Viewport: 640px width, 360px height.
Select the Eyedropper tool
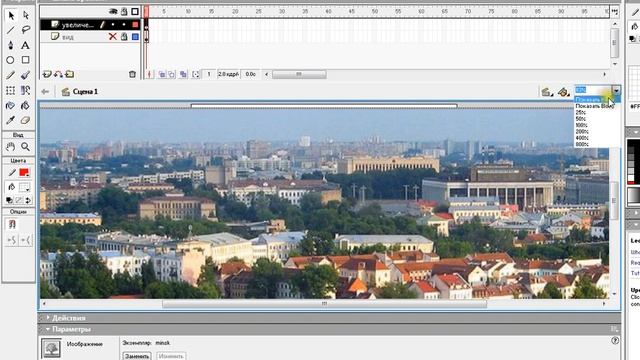coord(11,120)
